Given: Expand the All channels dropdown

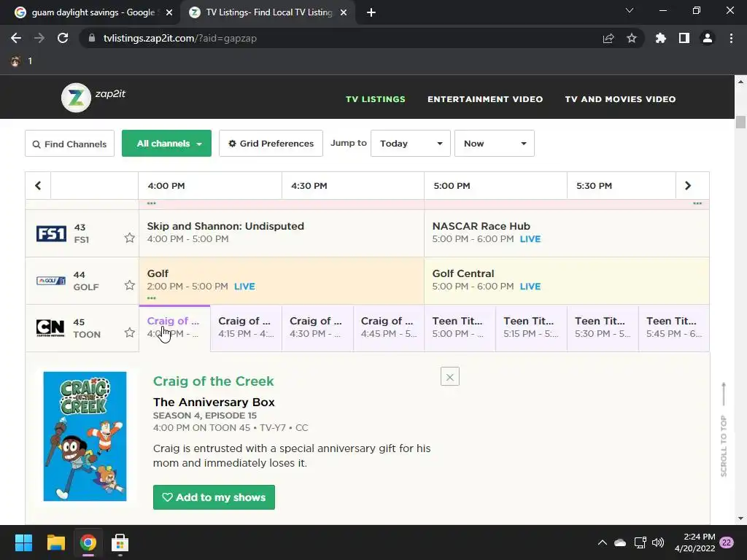Looking at the screenshot, I should coord(167,144).
